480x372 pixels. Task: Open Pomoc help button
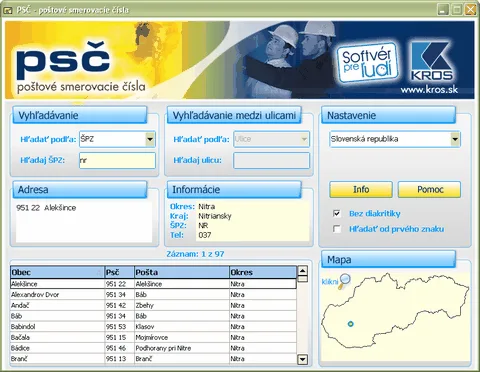click(x=430, y=189)
